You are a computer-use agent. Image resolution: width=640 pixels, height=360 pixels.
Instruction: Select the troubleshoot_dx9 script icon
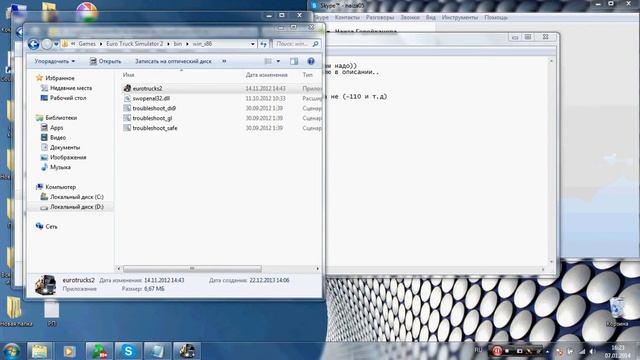coord(127,108)
